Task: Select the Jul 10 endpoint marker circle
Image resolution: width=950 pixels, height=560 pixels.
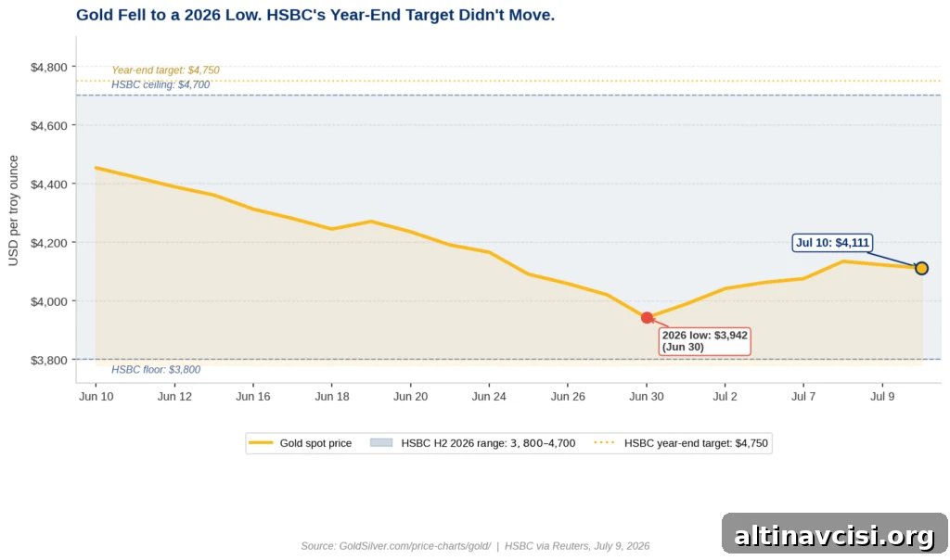Action: click(x=921, y=268)
